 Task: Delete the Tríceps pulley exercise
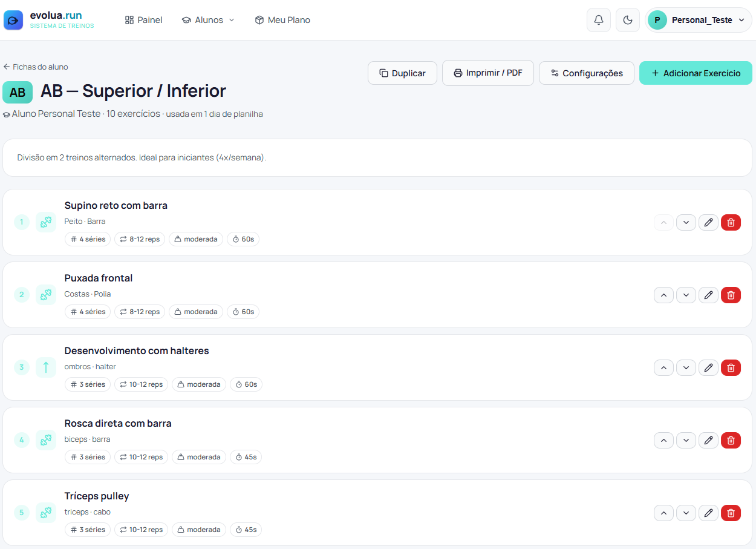(x=731, y=513)
